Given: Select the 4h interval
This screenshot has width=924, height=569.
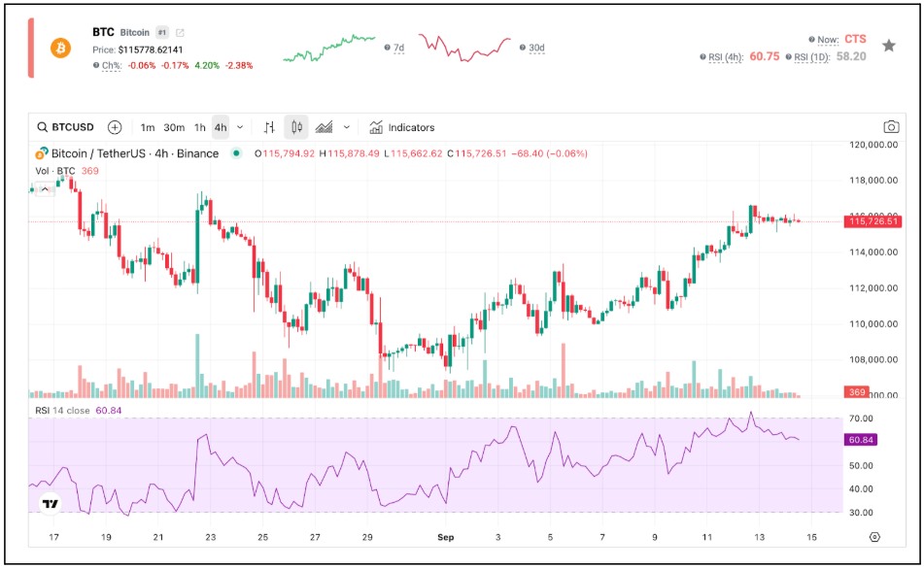Looking at the screenshot, I should [x=221, y=127].
